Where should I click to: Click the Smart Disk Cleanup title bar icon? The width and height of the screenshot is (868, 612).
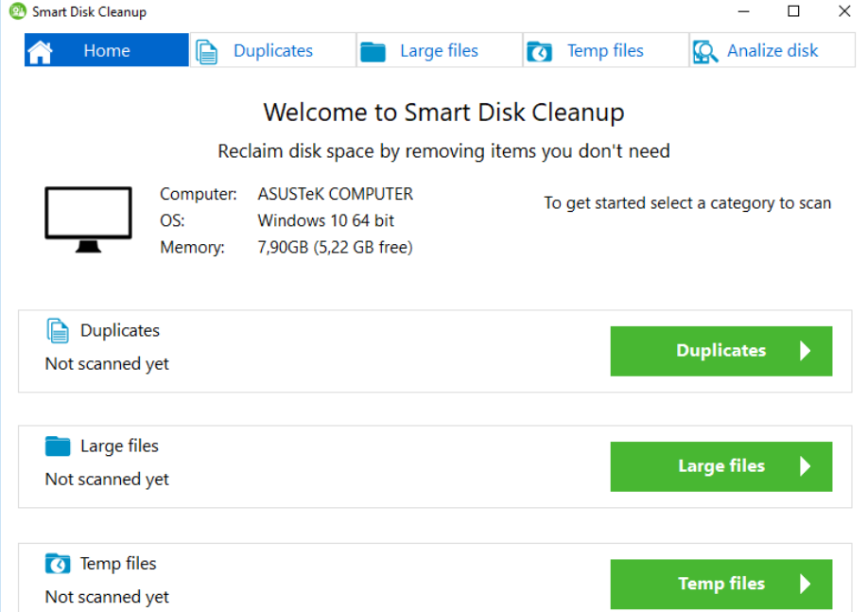point(18,11)
